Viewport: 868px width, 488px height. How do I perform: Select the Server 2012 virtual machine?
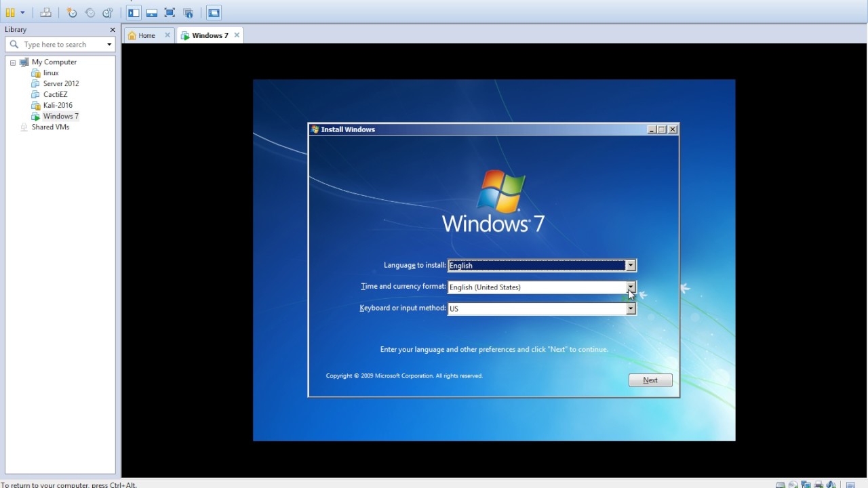(61, 83)
